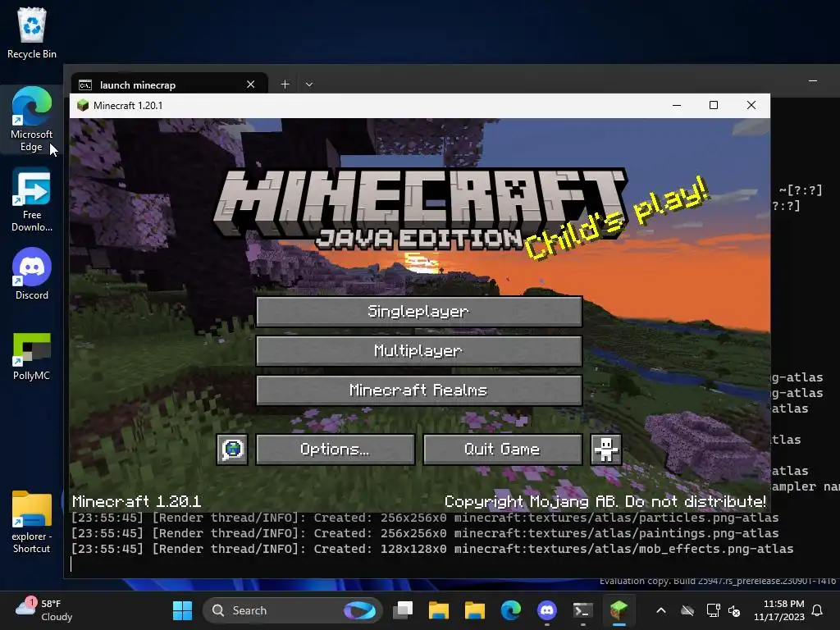Open the Minecraft accessibility settings icon
The height and width of the screenshot is (630, 840).
point(606,450)
